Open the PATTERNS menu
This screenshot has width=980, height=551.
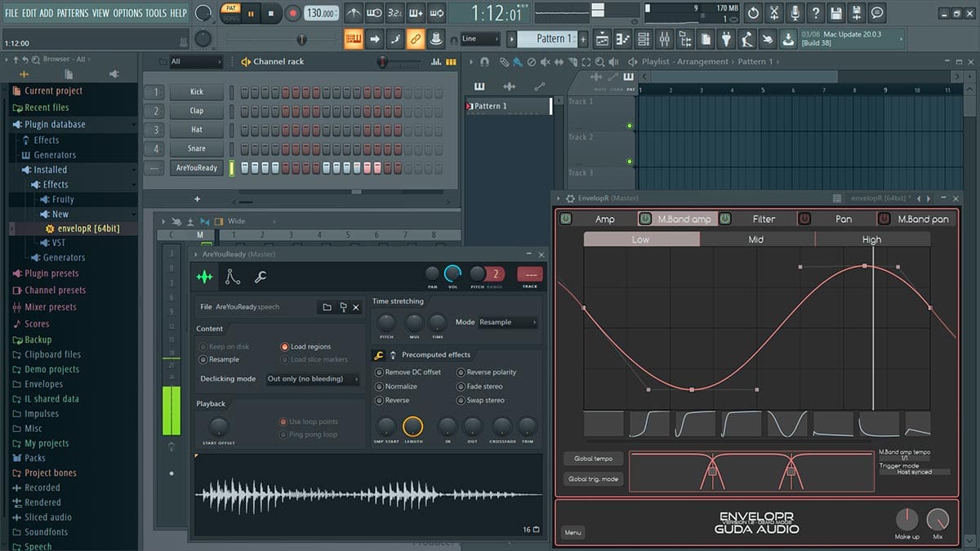coord(73,13)
